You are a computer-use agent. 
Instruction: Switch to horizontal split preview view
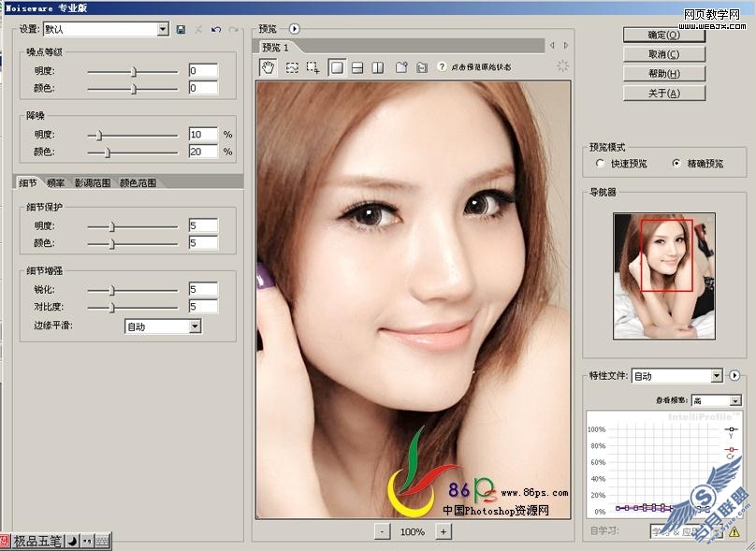357,67
